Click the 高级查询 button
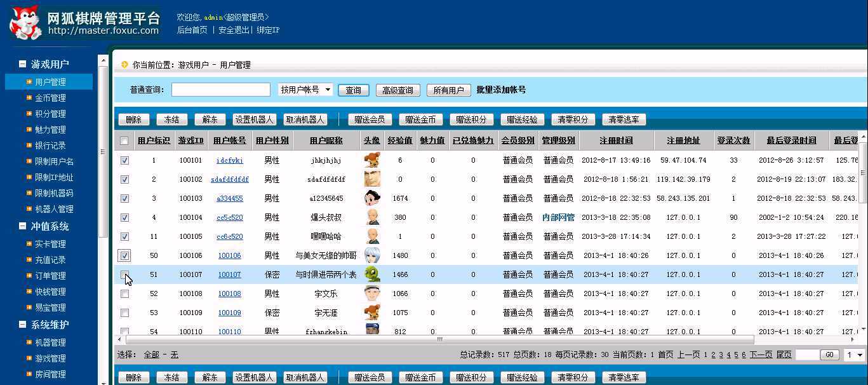Image resolution: width=868 pixels, height=385 pixels. [x=397, y=91]
